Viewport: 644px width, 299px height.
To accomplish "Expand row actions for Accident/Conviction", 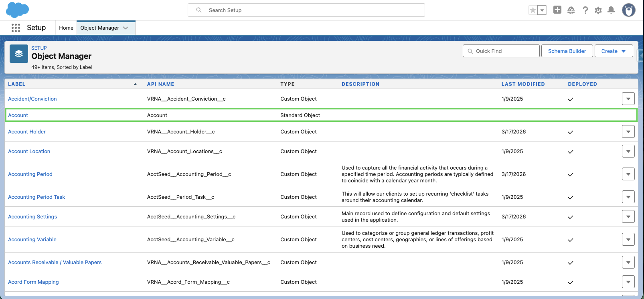I will 628,99.
